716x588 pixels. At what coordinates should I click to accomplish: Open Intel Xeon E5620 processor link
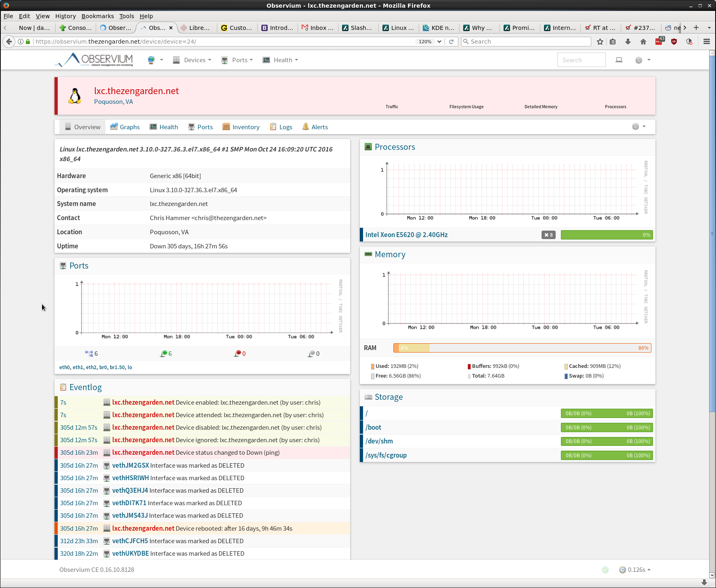coord(406,235)
